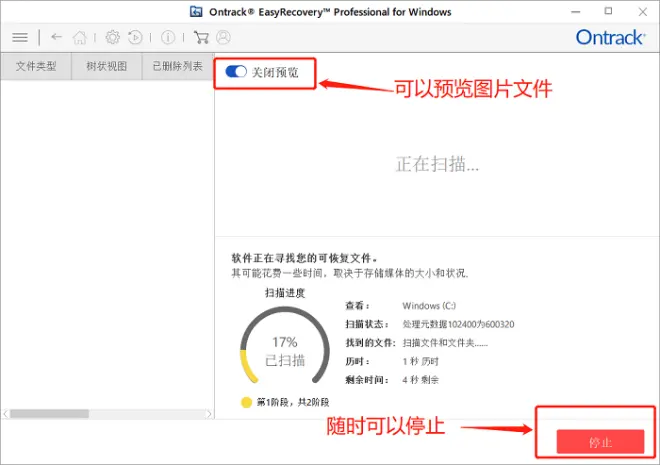The width and height of the screenshot is (660, 465).
Task: Open the information icon
Action: click(168, 37)
